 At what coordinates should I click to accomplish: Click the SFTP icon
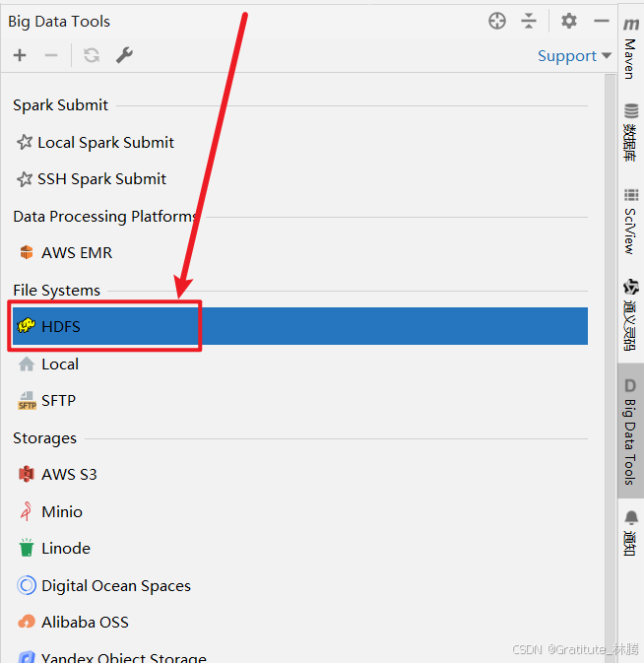(x=27, y=400)
